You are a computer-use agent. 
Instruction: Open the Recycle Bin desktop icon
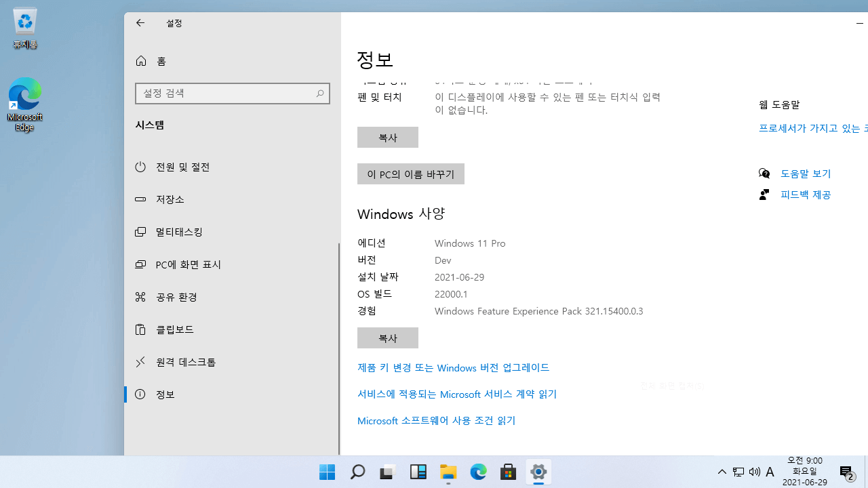click(25, 28)
